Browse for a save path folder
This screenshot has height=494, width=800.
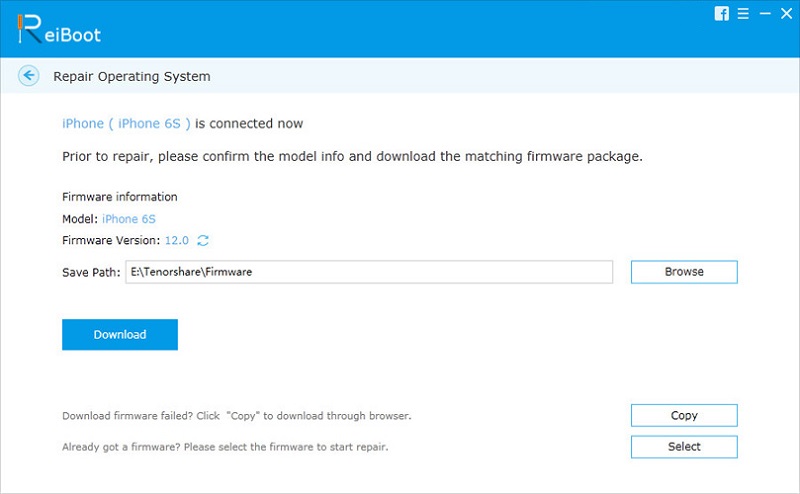pyautogui.click(x=684, y=272)
